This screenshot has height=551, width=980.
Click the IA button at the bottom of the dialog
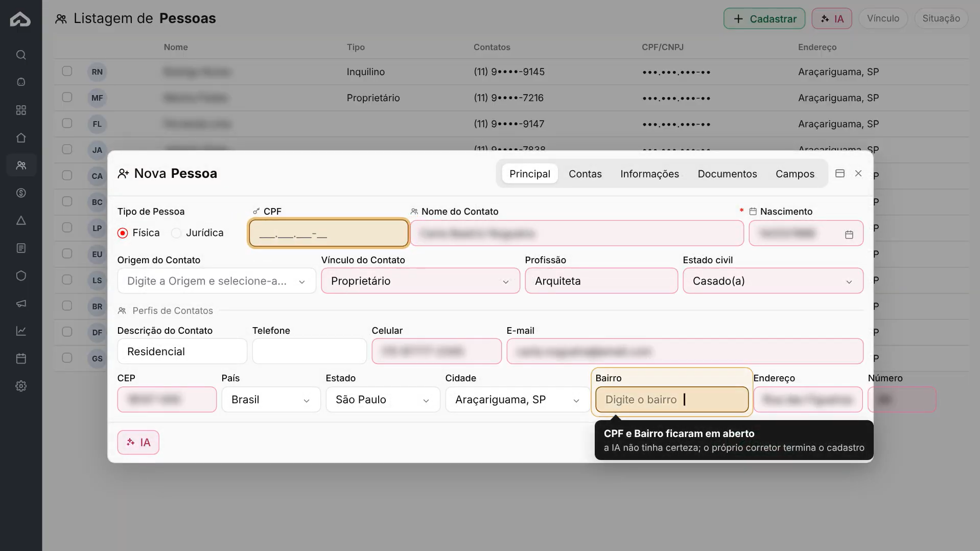(138, 442)
